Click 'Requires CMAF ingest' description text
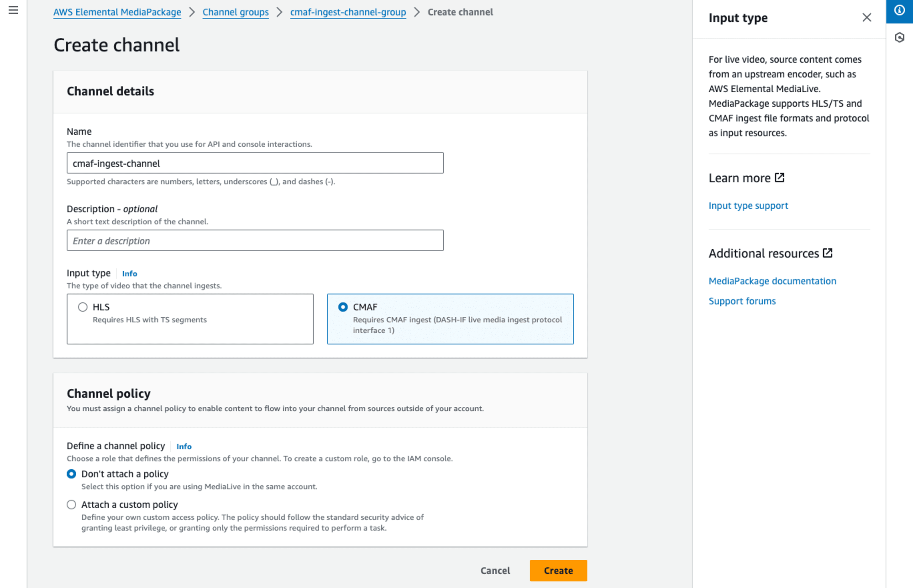The height and width of the screenshot is (588, 913). click(x=457, y=325)
